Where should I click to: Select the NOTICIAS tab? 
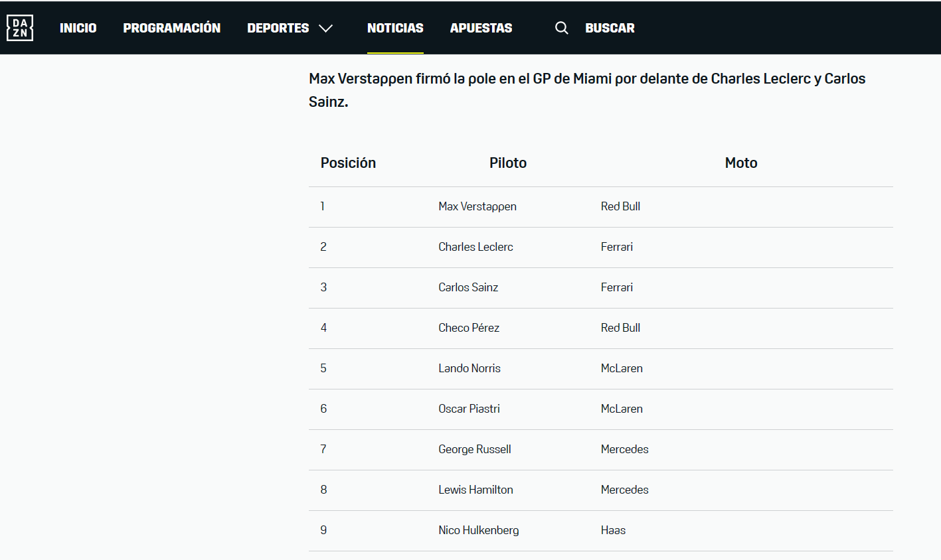point(395,28)
